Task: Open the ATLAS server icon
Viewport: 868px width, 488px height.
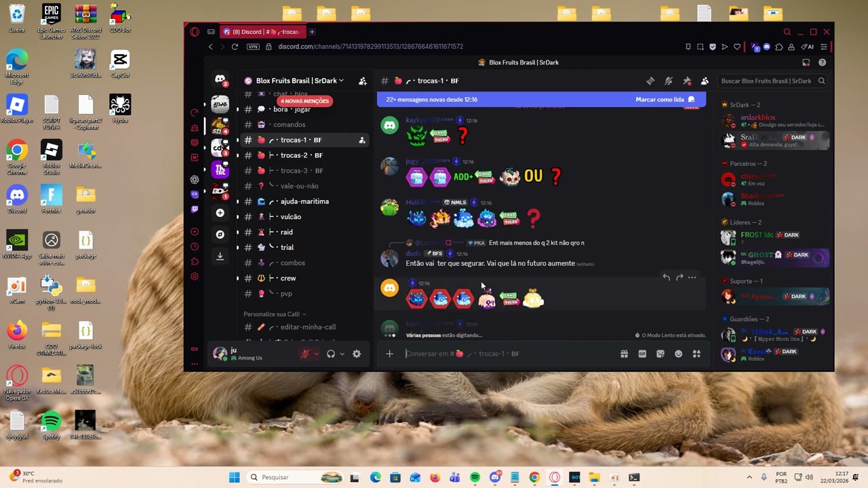Action: point(220,104)
